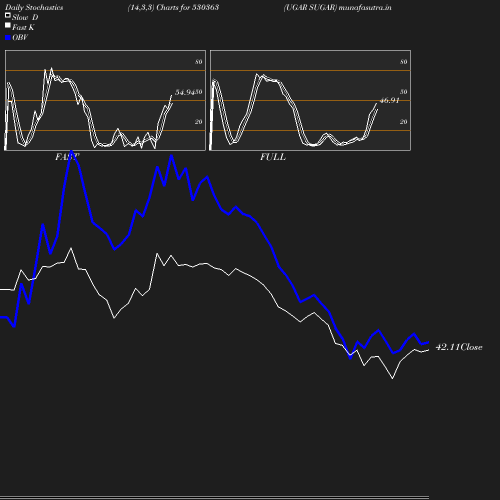Viewport: 500px width, 500px height.
Task: Click the FULL label under the right chart
Action: [x=273, y=157]
